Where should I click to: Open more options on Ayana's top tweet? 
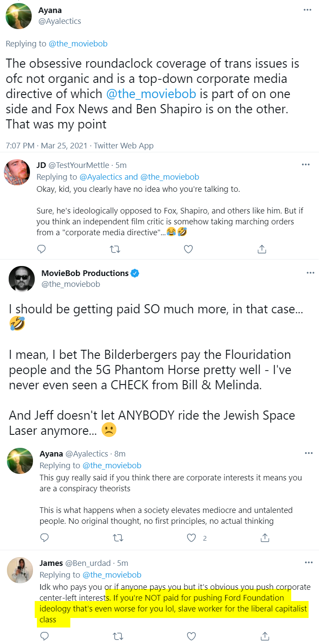307,10
